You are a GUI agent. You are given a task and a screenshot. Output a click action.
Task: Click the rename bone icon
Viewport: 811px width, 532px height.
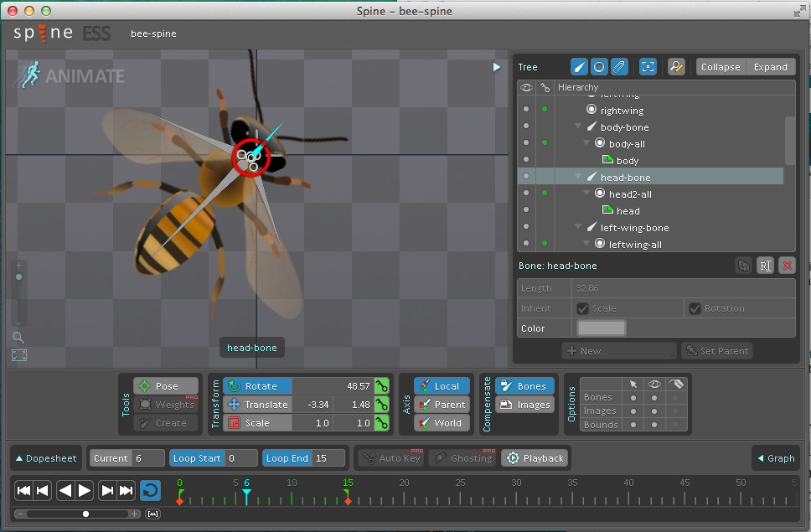(765, 266)
